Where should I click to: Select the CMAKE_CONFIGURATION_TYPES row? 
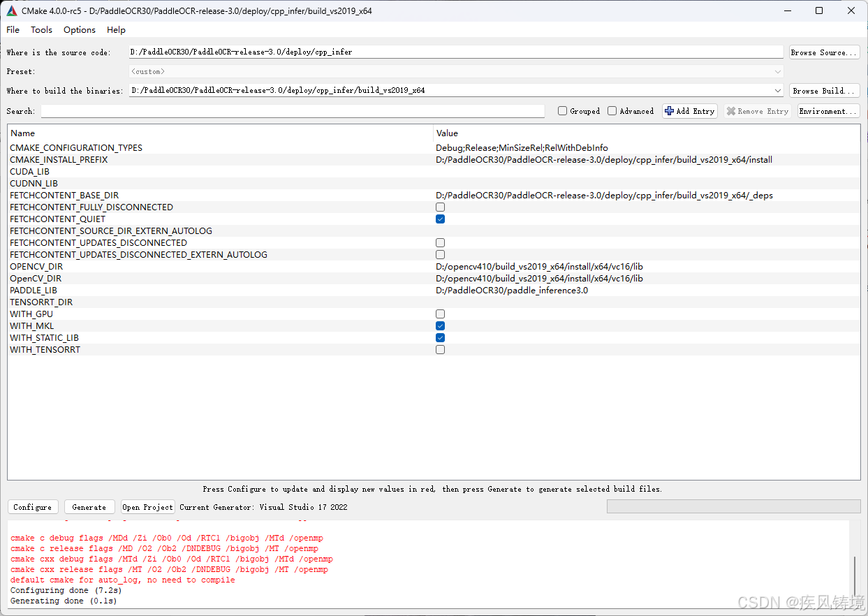[x=434, y=148]
